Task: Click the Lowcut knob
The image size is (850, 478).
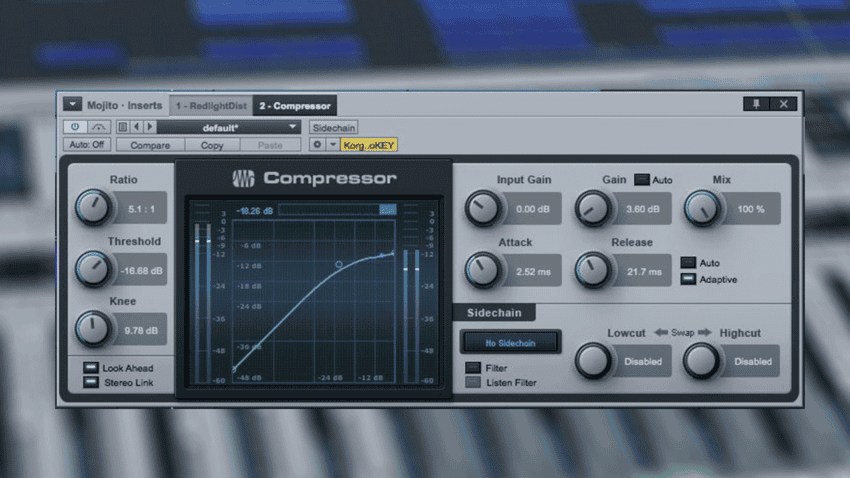Action: click(593, 360)
